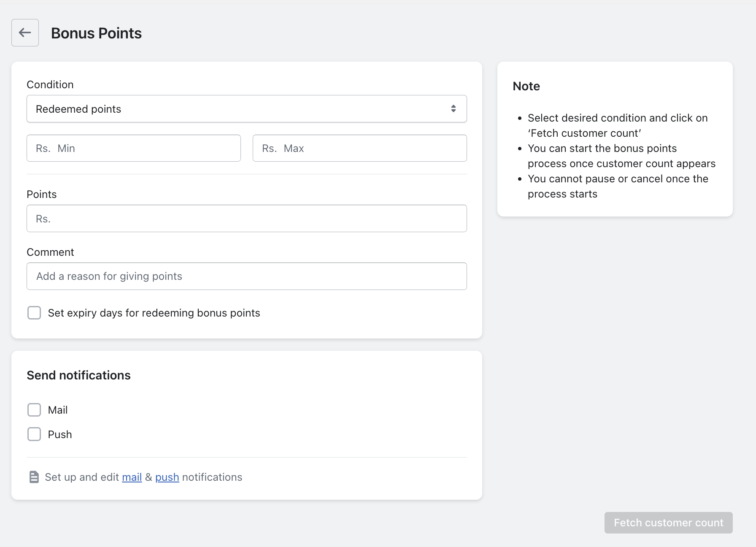The image size is (756, 547).
Task: Tick the Mail notification checkbox
Action: coord(34,410)
